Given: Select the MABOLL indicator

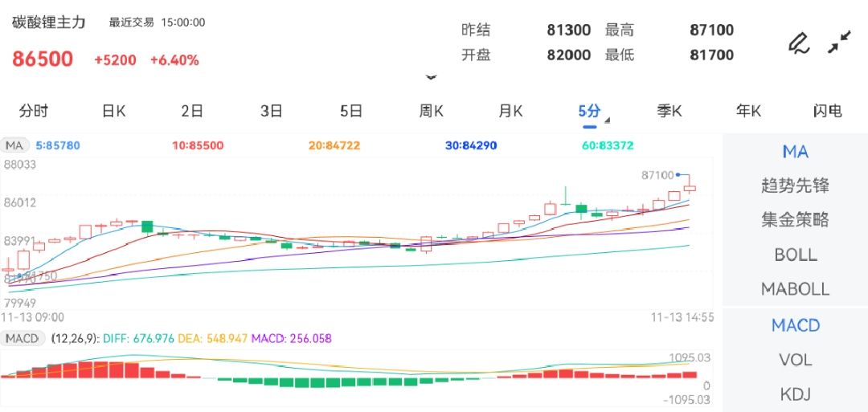Looking at the screenshot, I should pyautogui.click(x=795, y=288).
